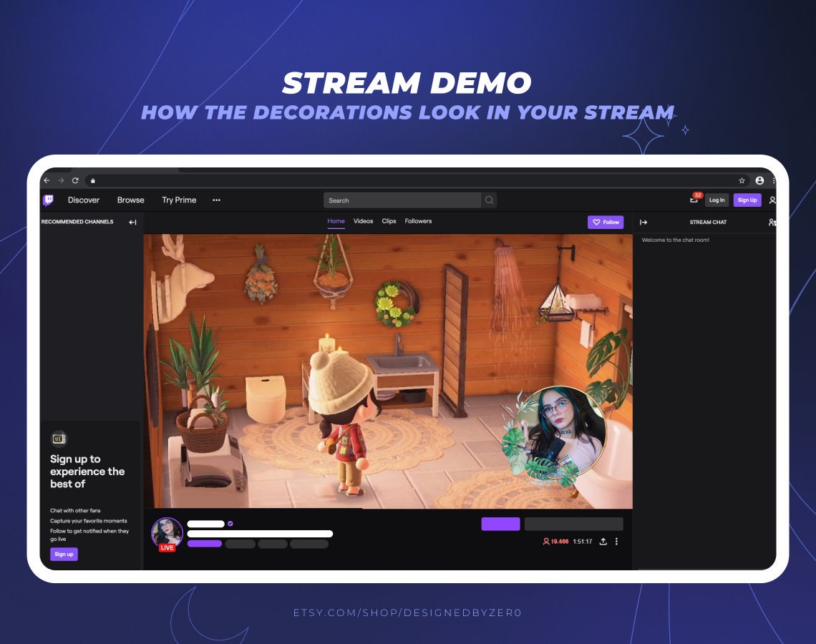Collapse the Stream Chat panel arrow

(x=643, y=222)
